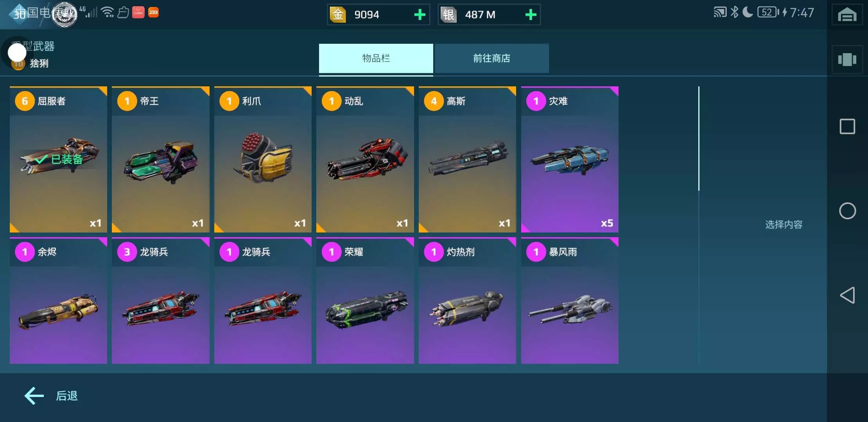Tap the gold 金 currency icon
Image resolution: width=868 pixels, height=422 pixels.
(338, 15)
